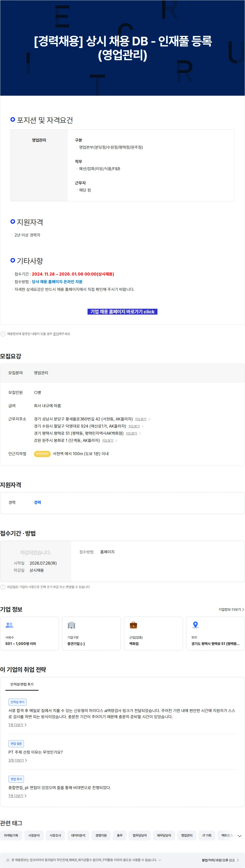This screenshot has height=868, width=245.
Task: Open 지도보기 for the 평택시 평택로 address
Action: [x=131, y=433]
